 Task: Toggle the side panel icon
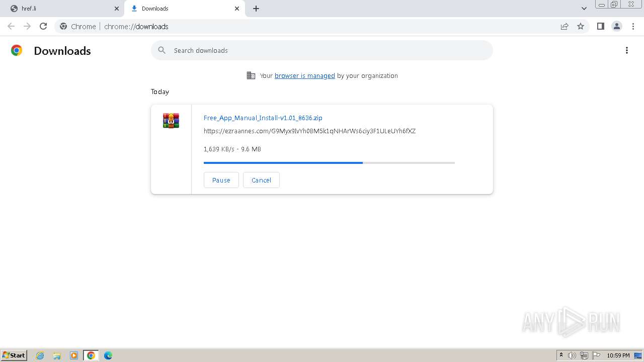[x=600, y=26]
